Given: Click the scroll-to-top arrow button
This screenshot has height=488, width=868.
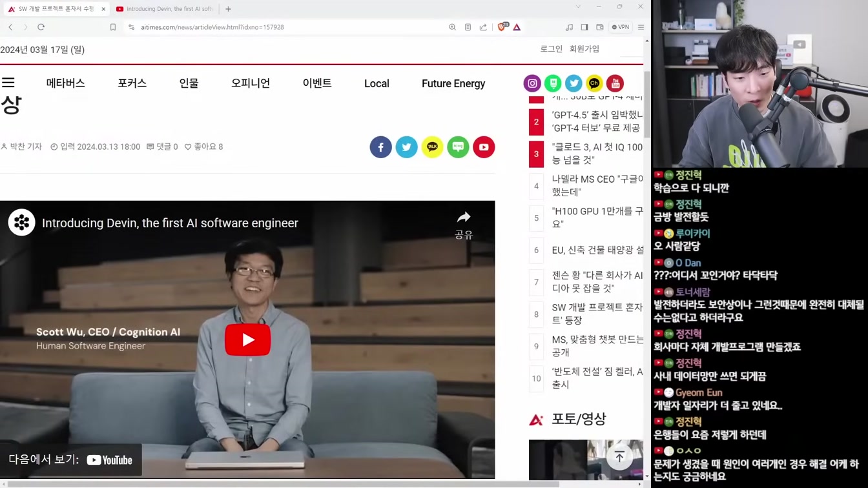Looking at the screenshot, I should [x=619, y=457].
